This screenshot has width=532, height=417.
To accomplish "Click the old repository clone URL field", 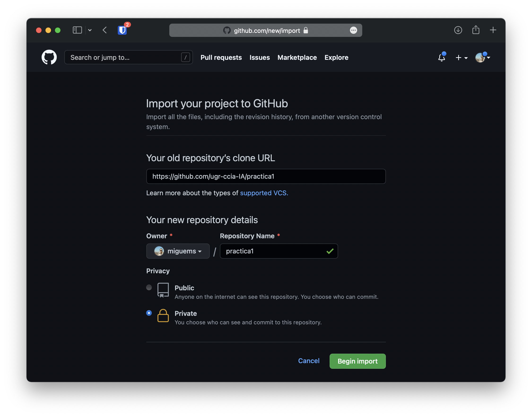I will (266, 176).
